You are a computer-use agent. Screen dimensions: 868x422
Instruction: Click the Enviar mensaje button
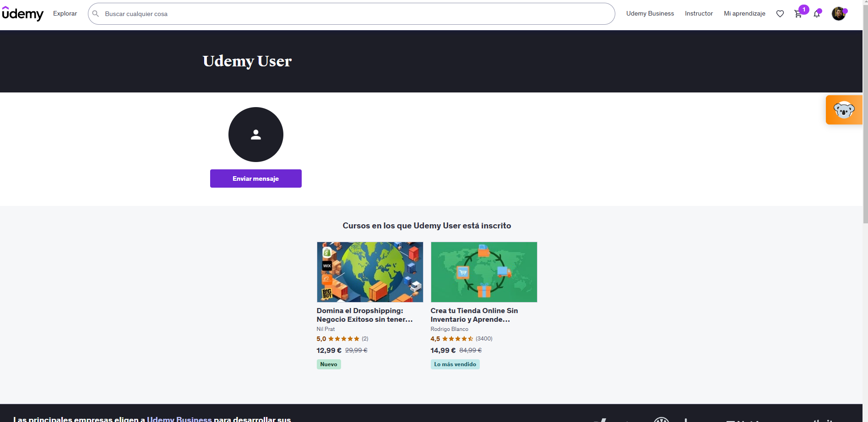click(x=256, y=179)
